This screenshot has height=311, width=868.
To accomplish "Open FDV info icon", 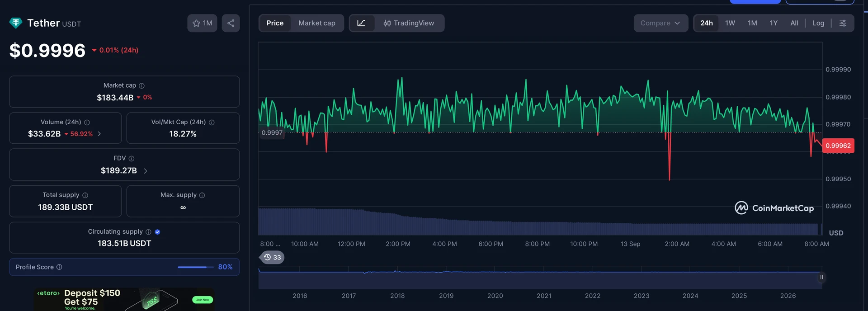I will (132, 158).
